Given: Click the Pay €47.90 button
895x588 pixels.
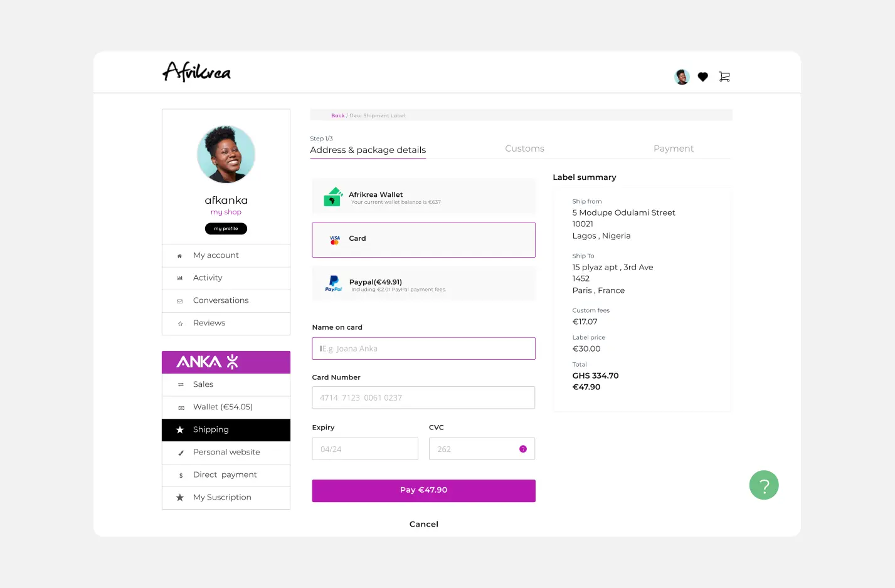Looking at the screenshot, I should [x=424, y=491].
